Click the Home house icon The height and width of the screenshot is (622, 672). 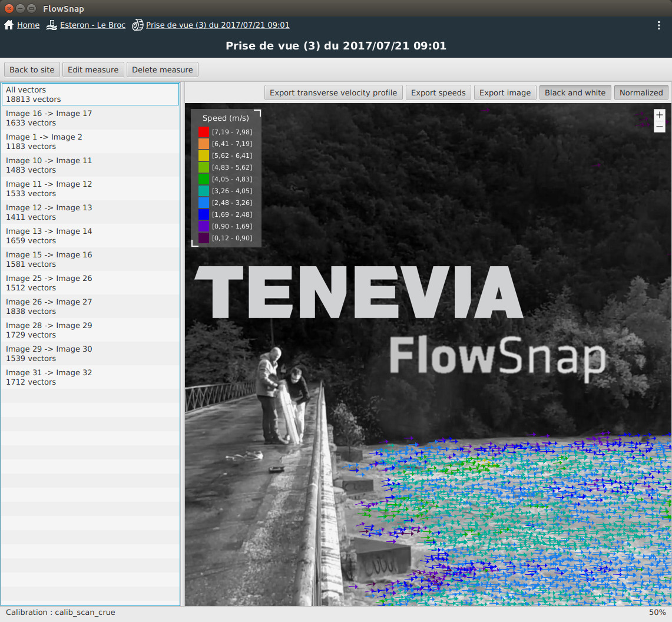pyautogui.click(x=9, y=25)
